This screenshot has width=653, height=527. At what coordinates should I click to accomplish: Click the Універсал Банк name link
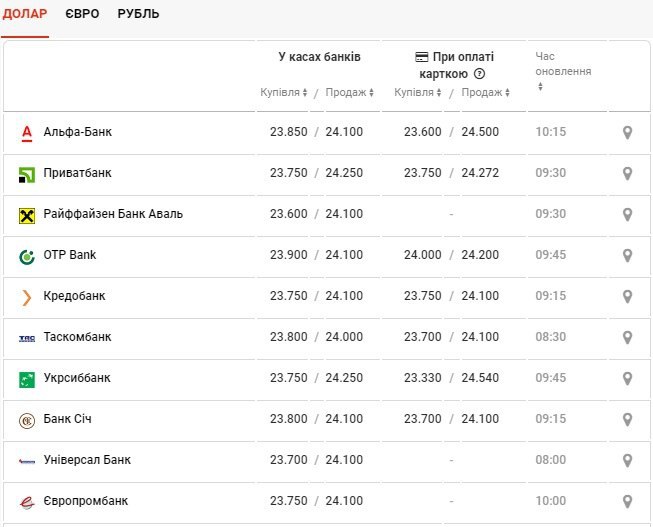tap(87, 460)
